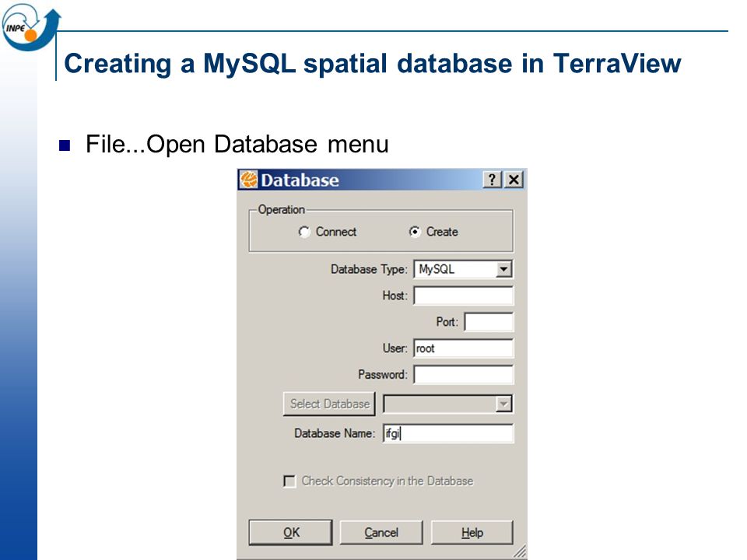This screenshot has height=560, width=747.
Task: Close the Database dialog with X
Action: (514, 180)
